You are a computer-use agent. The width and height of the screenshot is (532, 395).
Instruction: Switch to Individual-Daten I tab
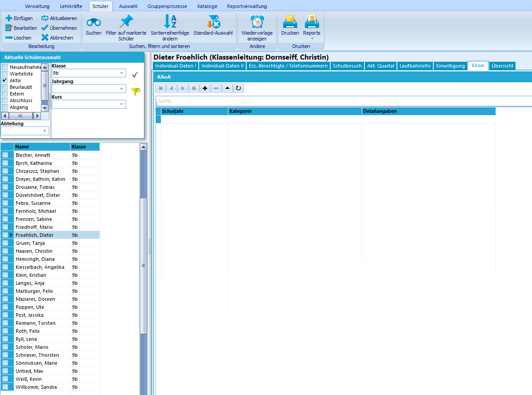coord(176,66)
